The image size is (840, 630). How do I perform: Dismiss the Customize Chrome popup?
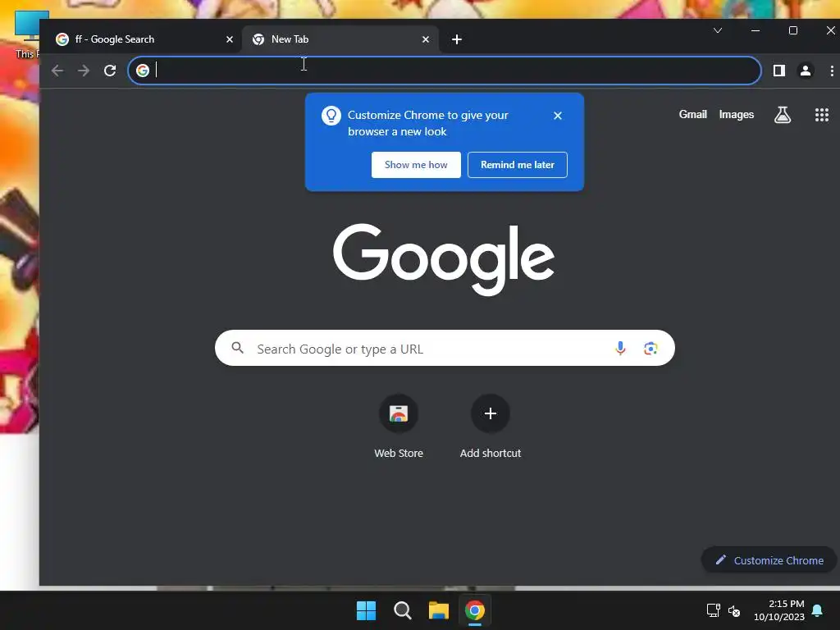pyautogui.click(x=558, y=116)
